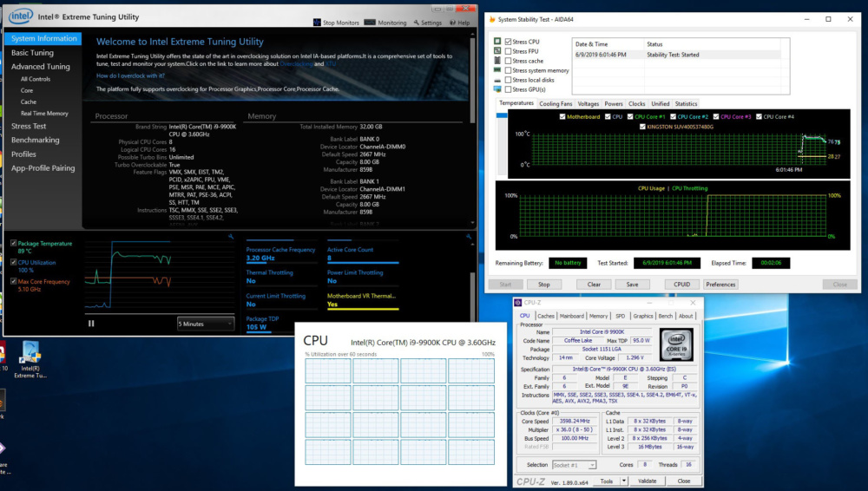This screenshot has width=868, height=491.
Task: Click the Intel logo in XTU
Action: pyautogui.click(x=21, y=16)
